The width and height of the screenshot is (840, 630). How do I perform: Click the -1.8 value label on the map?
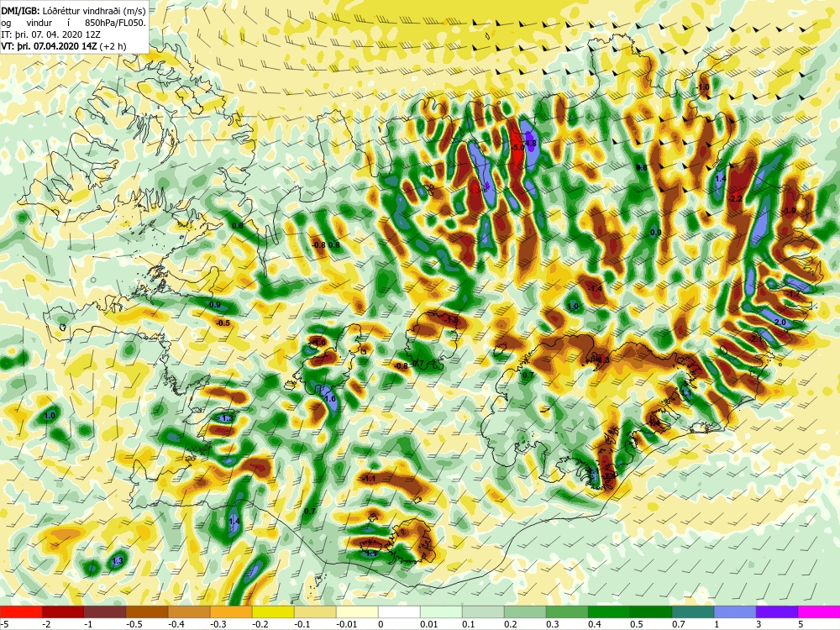pos(452,320)
